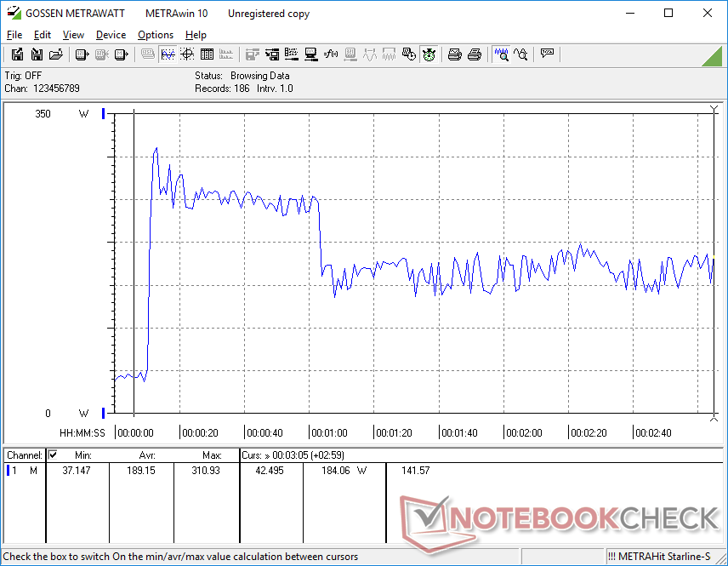Click the blue channel 1 color indicator
This screenshot has height=566, width=728.
click(x=8, y=471)
